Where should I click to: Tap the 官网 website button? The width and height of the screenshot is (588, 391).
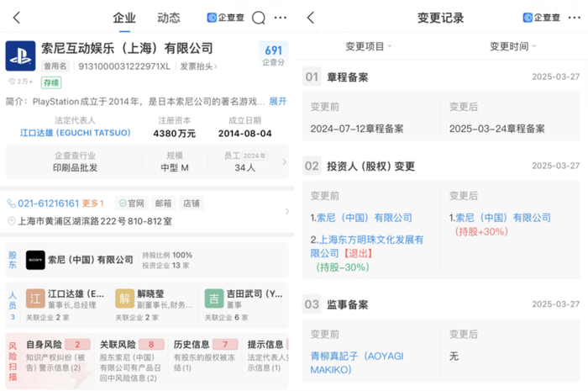pyautogui.click(x=131, y=203)
